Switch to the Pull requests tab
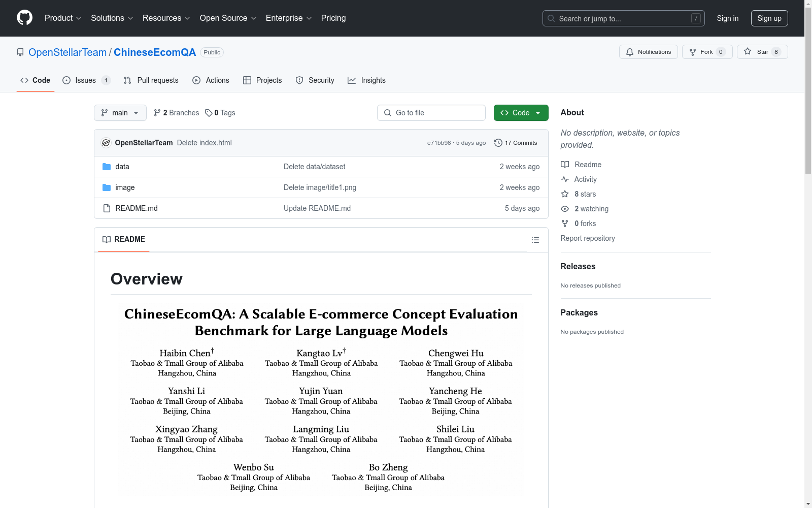This screenshot has width=812, height=508. pyautogui.click(x=151, y=80)
